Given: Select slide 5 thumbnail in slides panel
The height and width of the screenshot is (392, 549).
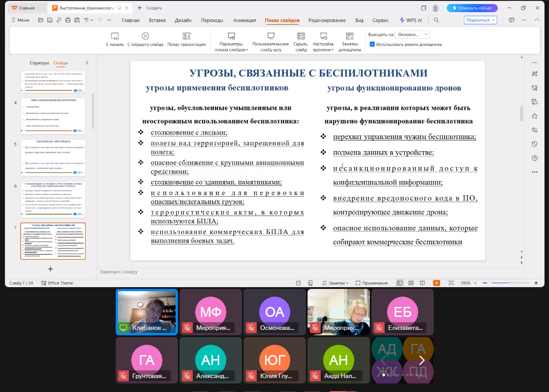Looking at the screenshot, I should click(53, 158).
